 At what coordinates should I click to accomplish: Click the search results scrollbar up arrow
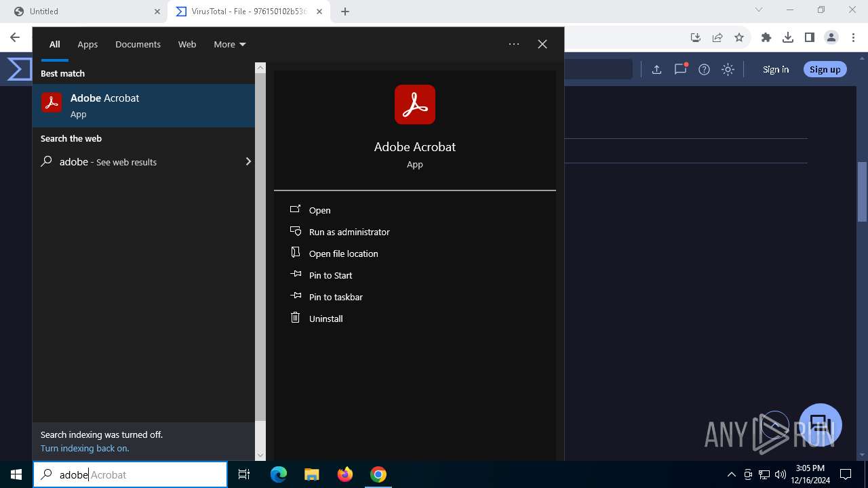[x=260, y=68]
